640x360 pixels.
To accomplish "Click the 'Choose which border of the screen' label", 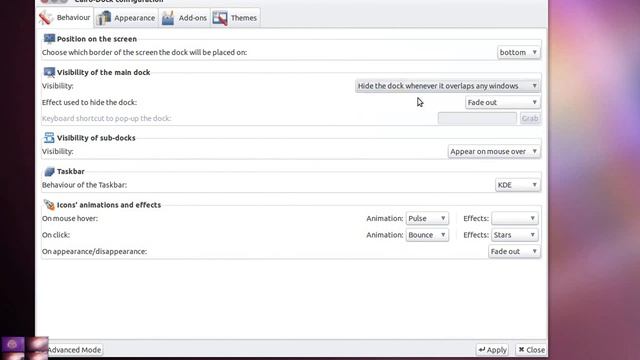I will point(144,52).
